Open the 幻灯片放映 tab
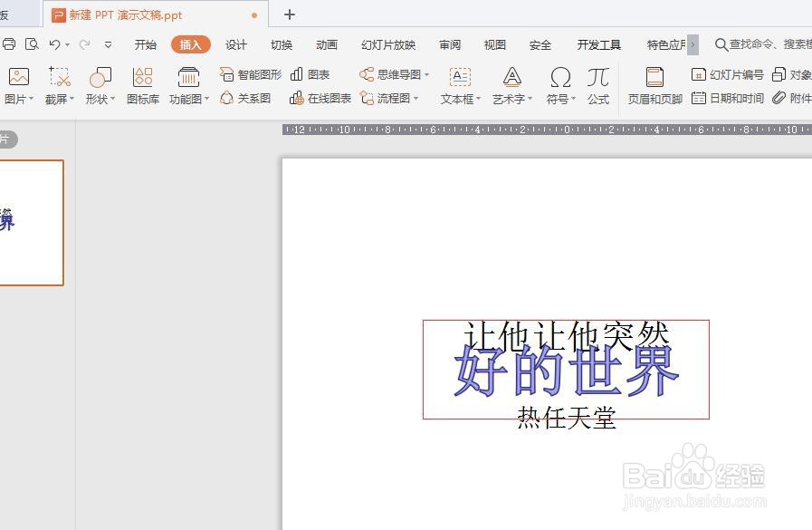812x530 pixels. [x=387, y=43]
